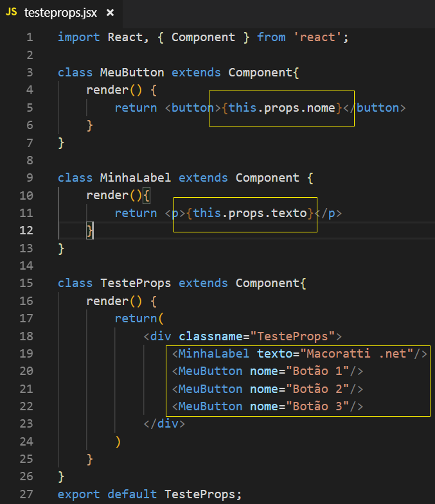435x504 pixels.
Task: Select the testeprops.jsx editor tab
Action: (x=61, y=13)
